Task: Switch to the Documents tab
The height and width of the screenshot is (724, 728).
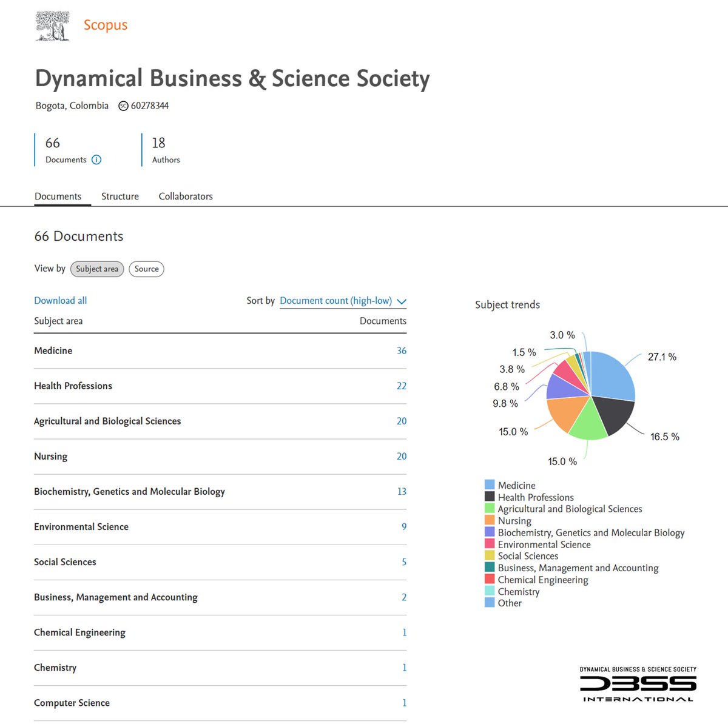Action: click(x=58, y=196)
